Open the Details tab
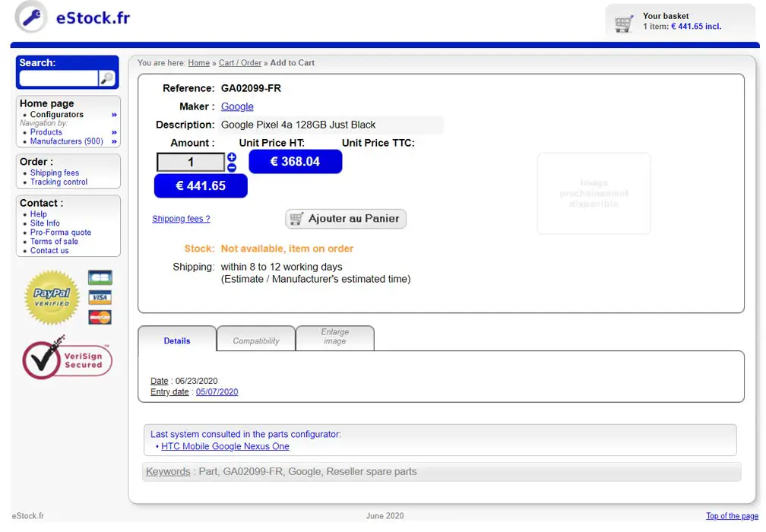The image size is (766, 532). [x=177, y=341]
